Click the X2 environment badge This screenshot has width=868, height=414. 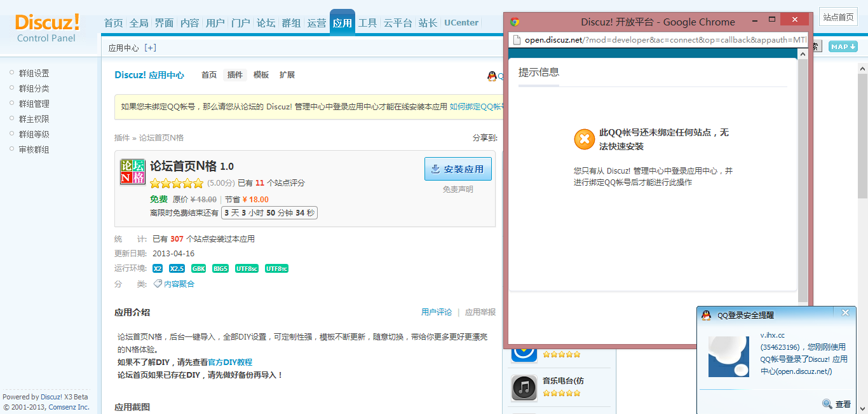[158, 268]
